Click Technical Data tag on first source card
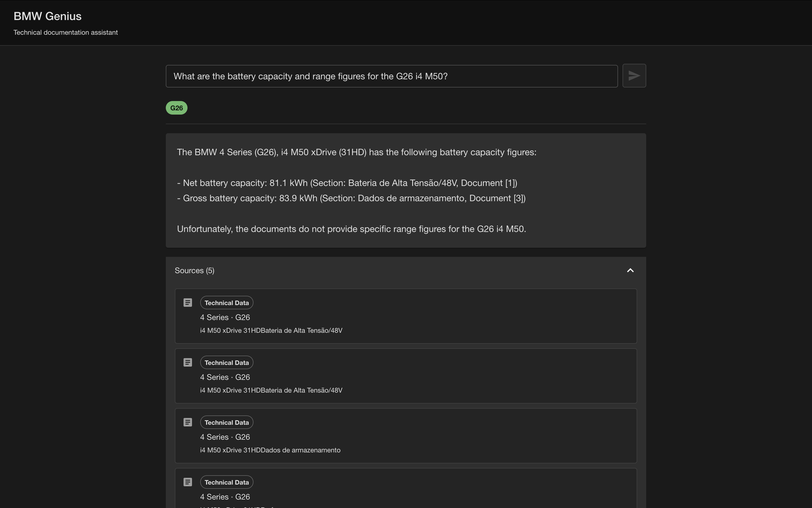Image resolution: width=812 pixels, height=508 pixels. pos(227,303)
